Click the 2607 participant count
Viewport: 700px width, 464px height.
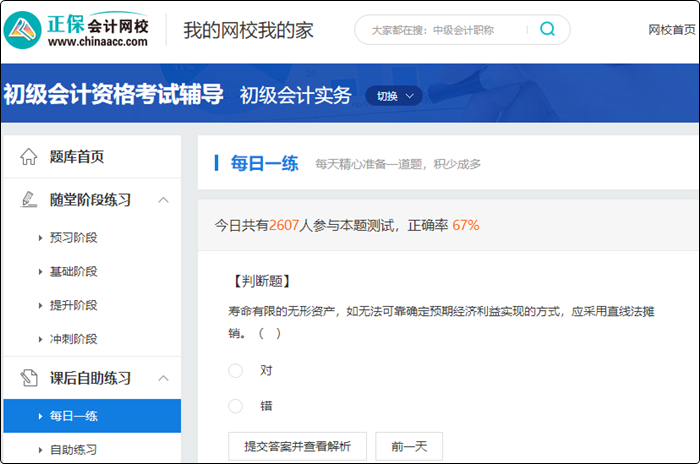click(283, 225)
